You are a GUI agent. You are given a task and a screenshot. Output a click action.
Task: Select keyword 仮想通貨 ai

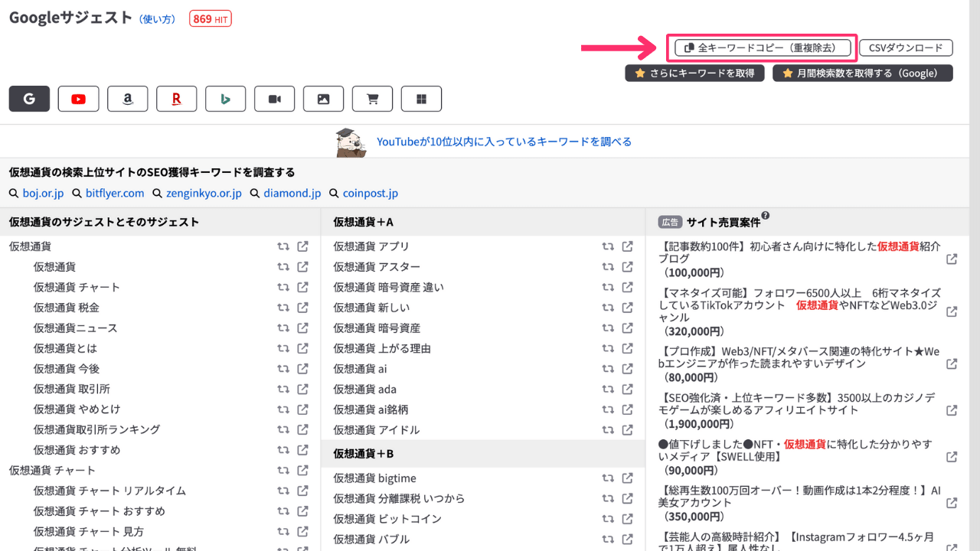(x=360, y=369)
